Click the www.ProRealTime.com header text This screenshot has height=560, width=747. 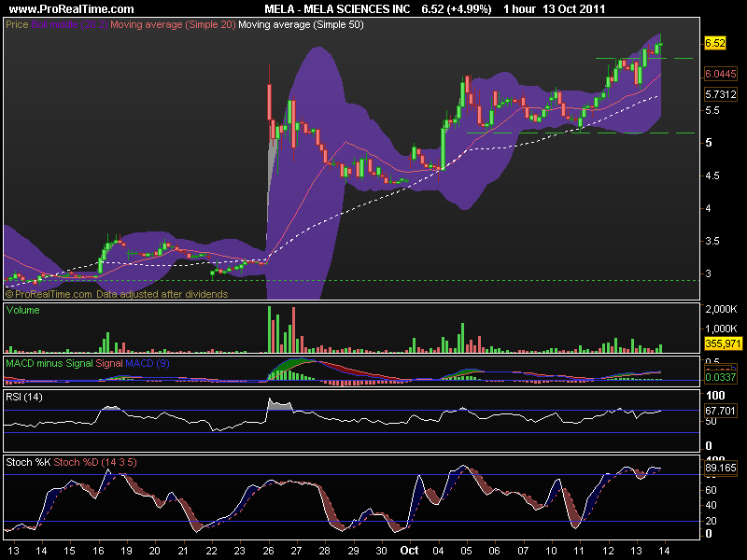coord(72,9)
